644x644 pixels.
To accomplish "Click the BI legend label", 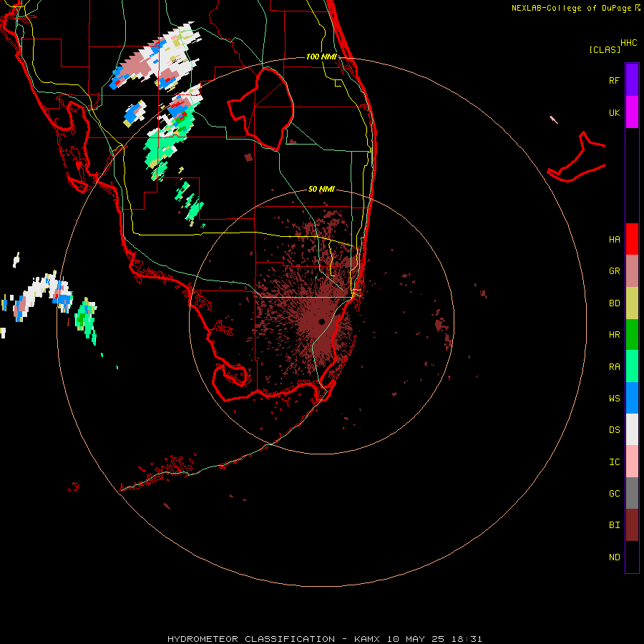I will [614, 525].
